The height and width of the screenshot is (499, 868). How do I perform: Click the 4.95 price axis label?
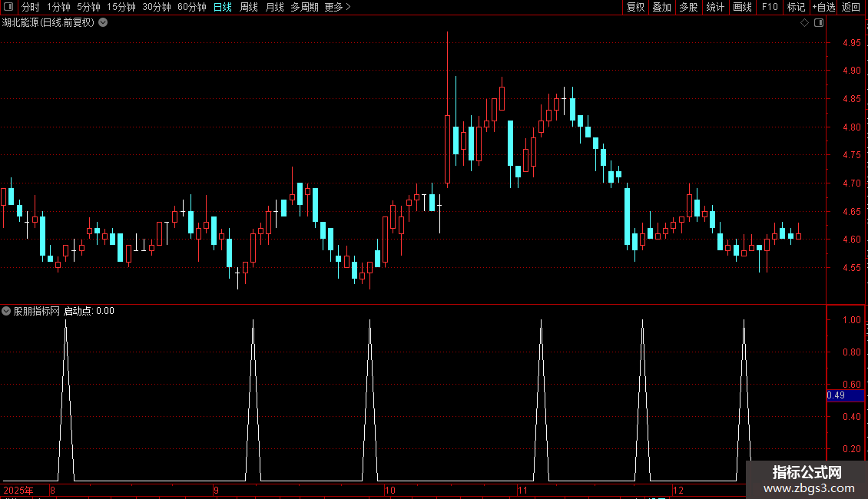851,42
